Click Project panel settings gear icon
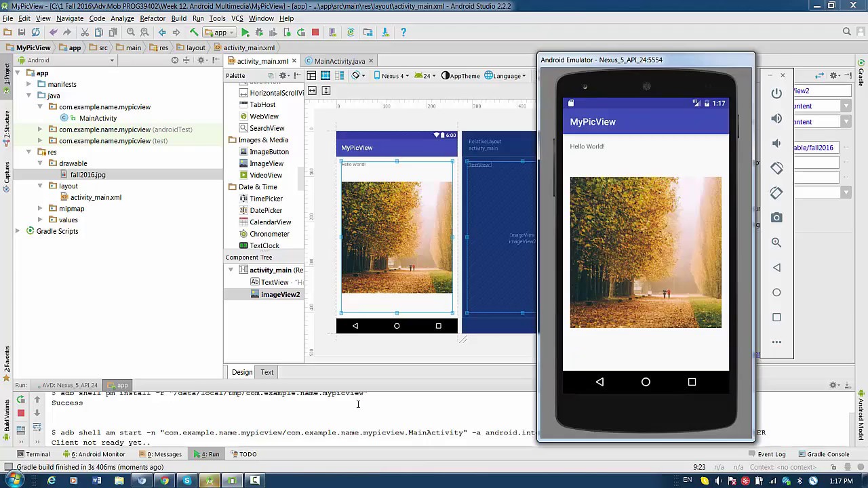 click(x=201, y=60)
